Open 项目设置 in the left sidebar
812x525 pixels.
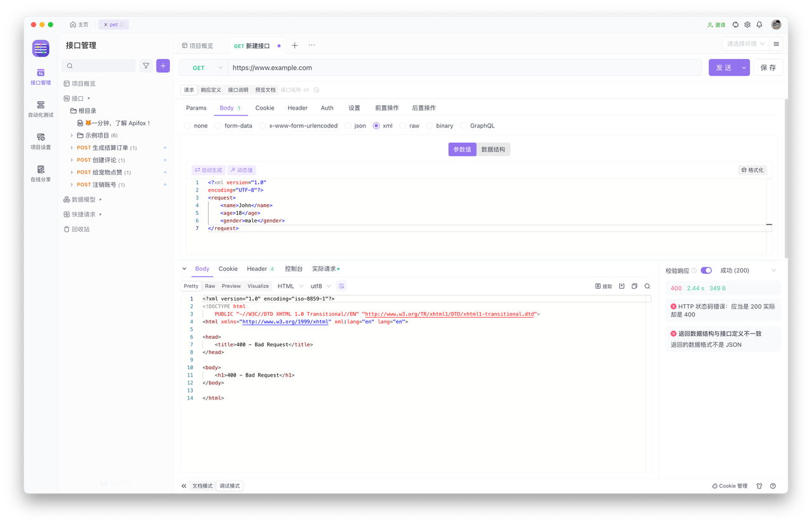[x=41, y=141]
